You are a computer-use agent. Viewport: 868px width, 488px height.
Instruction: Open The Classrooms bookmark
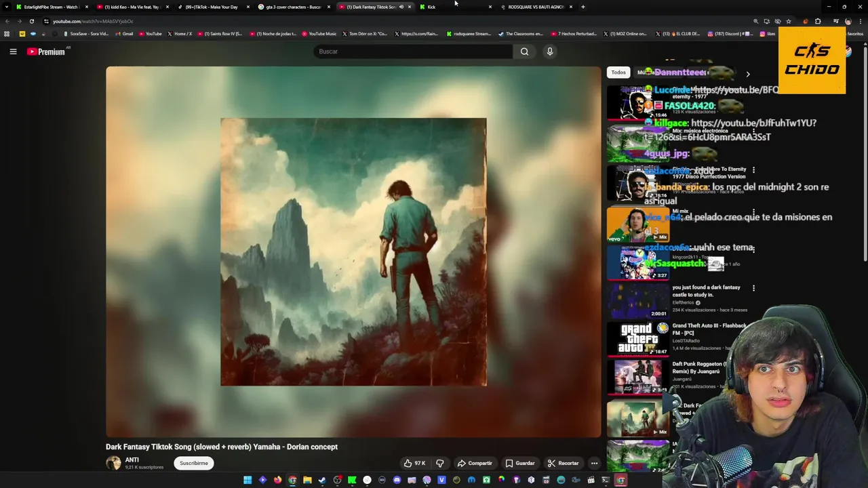point(521,34)
